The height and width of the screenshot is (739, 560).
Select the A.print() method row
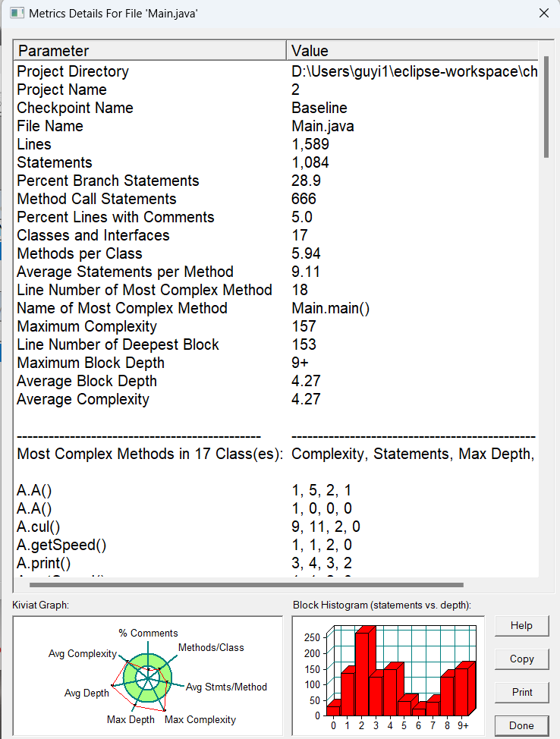click(275, 564)
